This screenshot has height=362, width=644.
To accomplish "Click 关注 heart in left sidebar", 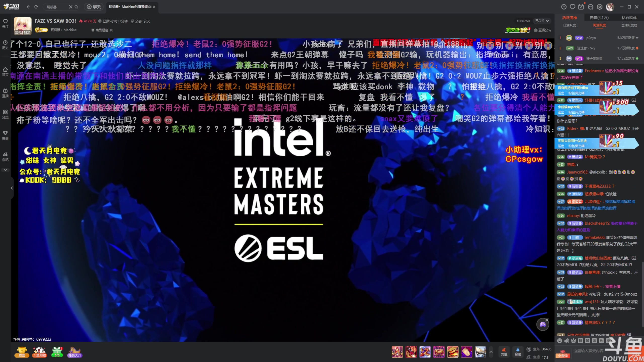I will [x=5, y=23].
